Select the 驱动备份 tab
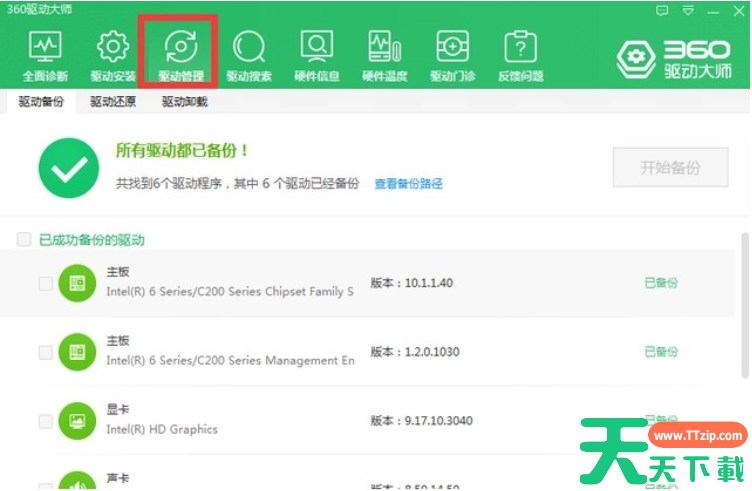The width and height of the screenshot is (752, 491). pos(40,102)
